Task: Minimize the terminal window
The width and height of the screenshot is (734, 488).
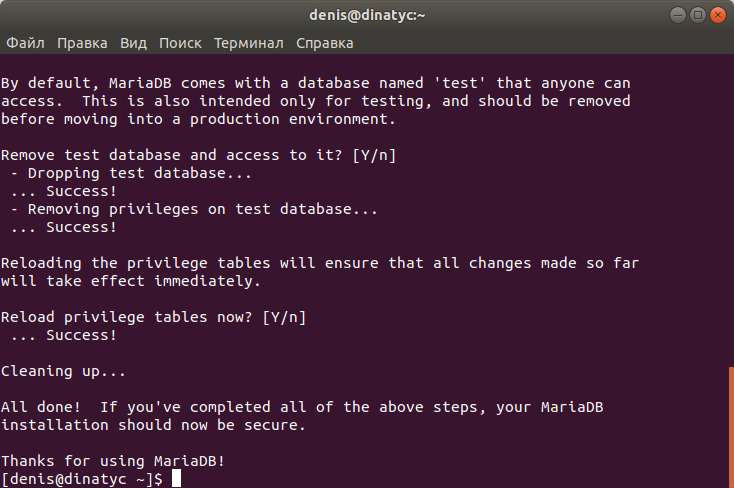Action: [x=677, y=15]
